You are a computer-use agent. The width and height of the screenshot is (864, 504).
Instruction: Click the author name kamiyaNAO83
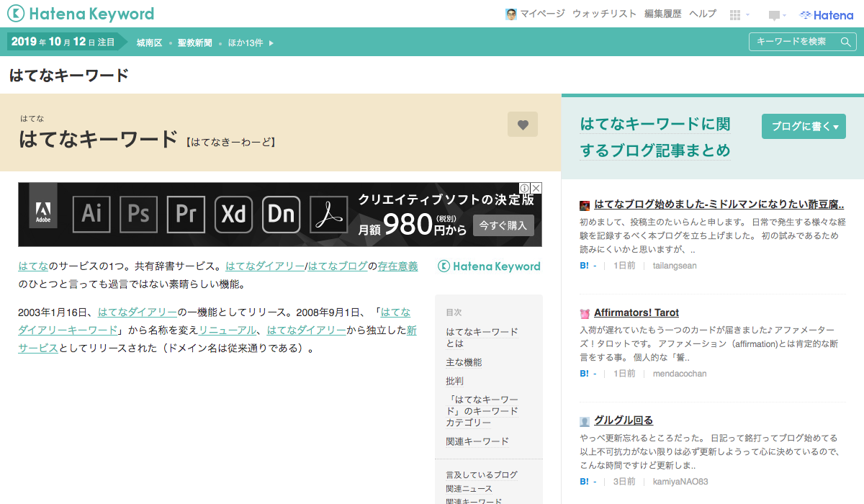[x=680, y=482]
